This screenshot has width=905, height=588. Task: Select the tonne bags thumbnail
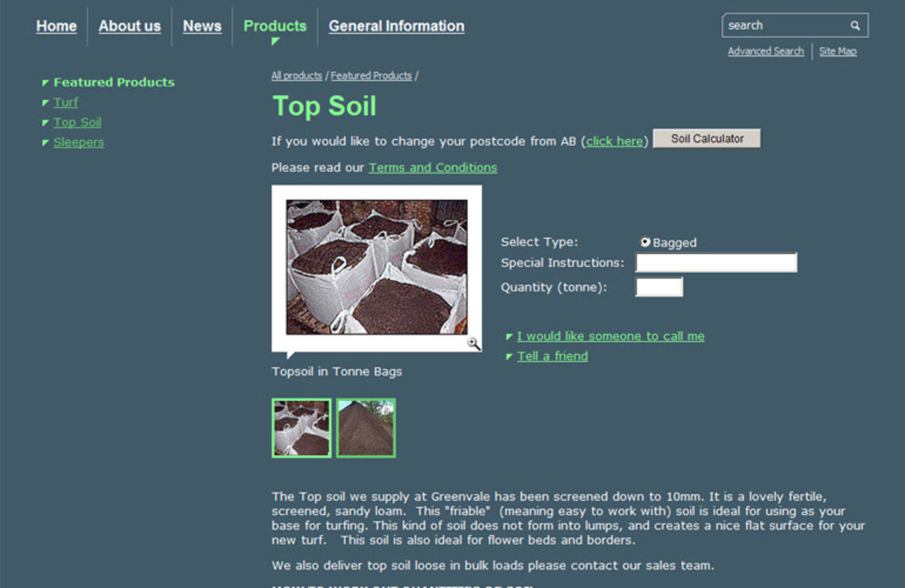(301, 428)
